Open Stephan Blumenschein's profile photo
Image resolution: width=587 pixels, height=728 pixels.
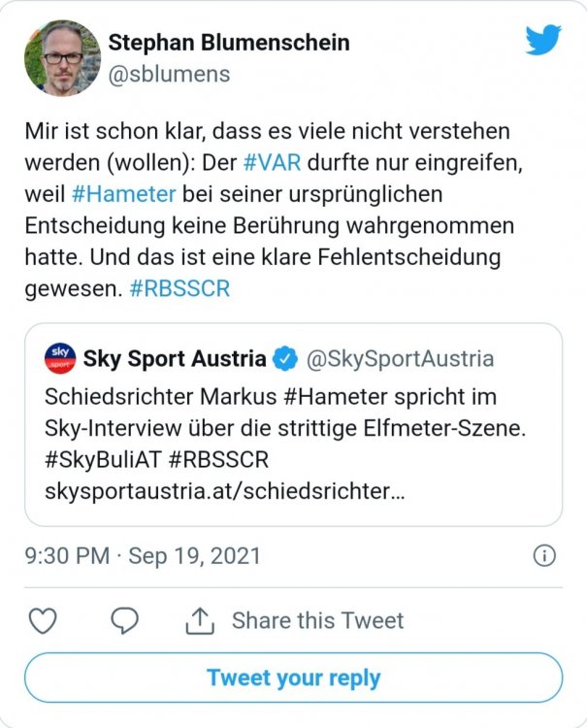62,58
